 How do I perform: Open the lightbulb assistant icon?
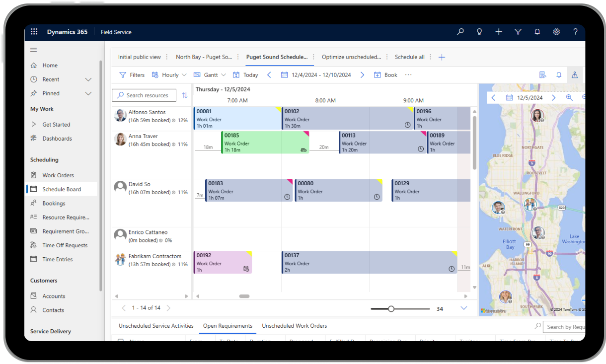pyautogui.click(x=479, y=32)
